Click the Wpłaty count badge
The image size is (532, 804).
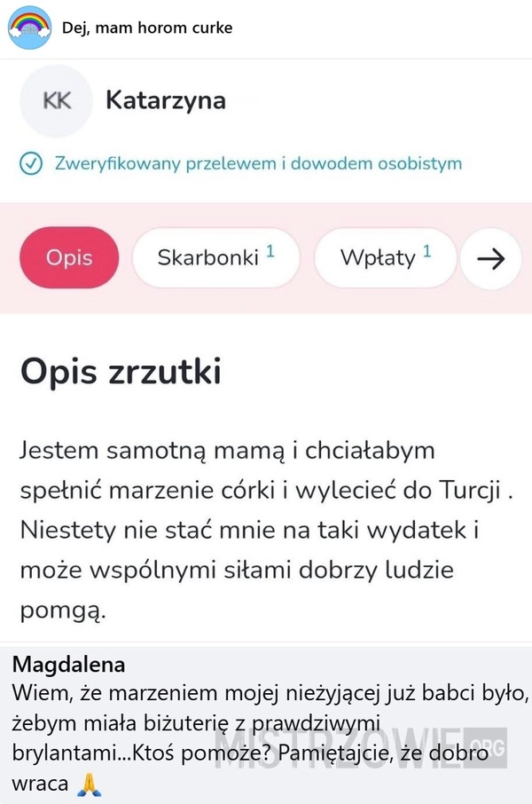click(427, 251)
